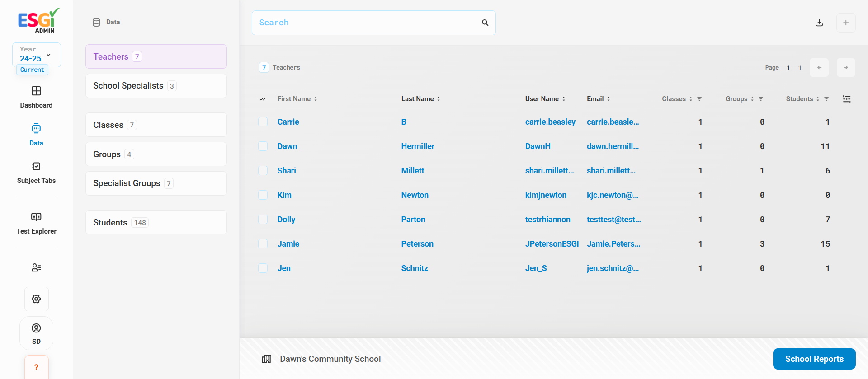Screen dimensions: 868x379
Task: Sort by Classes column header
Action: (x=677, y=99)
